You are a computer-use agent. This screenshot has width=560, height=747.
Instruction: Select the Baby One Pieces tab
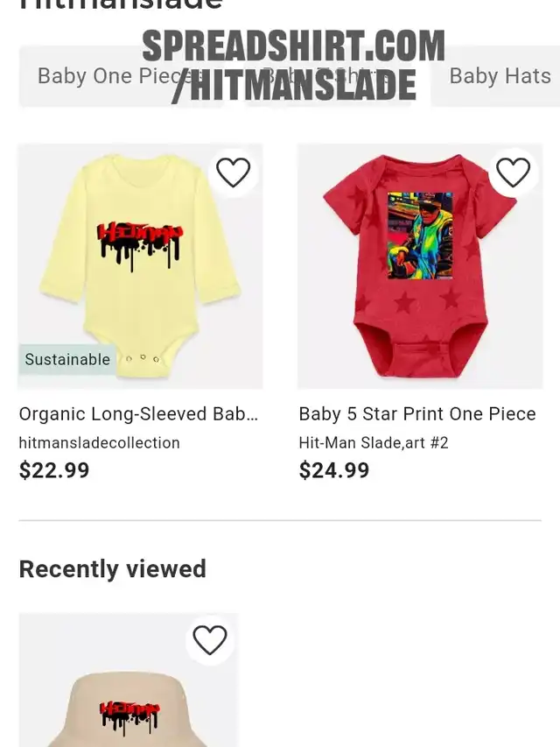[121, 76]
